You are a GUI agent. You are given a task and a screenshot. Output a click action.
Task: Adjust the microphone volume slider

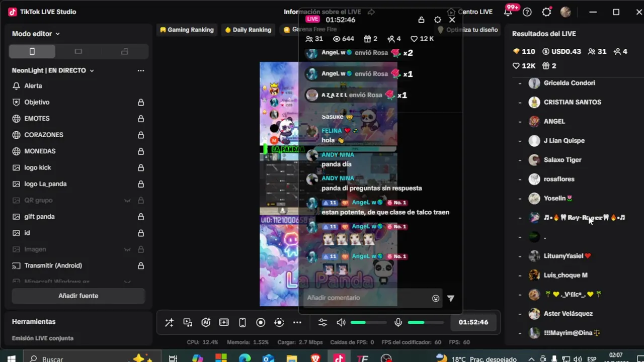pos(426,323)
